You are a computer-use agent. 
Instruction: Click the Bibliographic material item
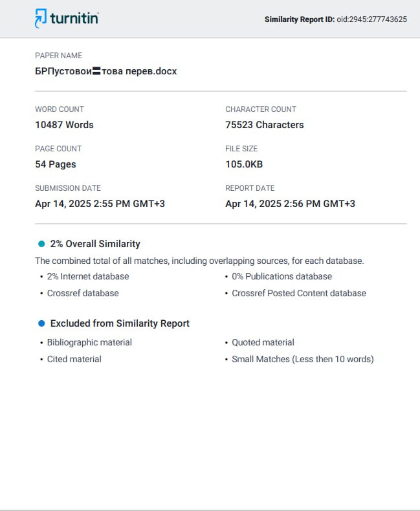tap(90, 343)
